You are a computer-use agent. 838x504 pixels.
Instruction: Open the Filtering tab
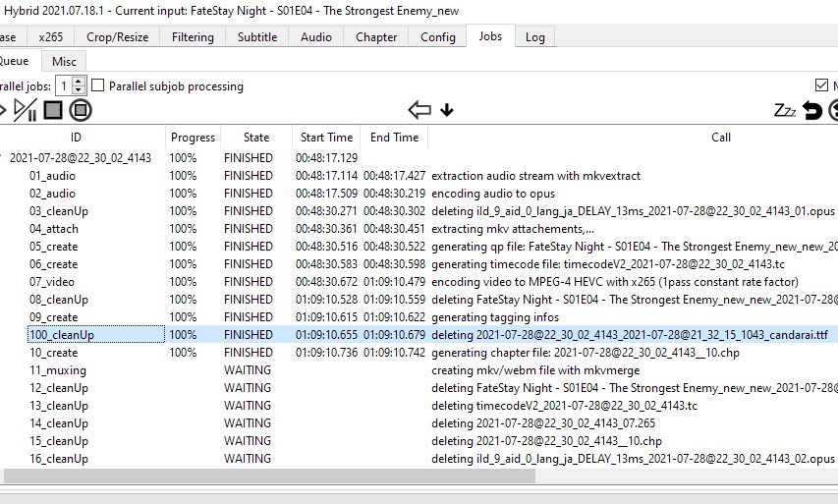pyautogui.click(x=193, y=37)
